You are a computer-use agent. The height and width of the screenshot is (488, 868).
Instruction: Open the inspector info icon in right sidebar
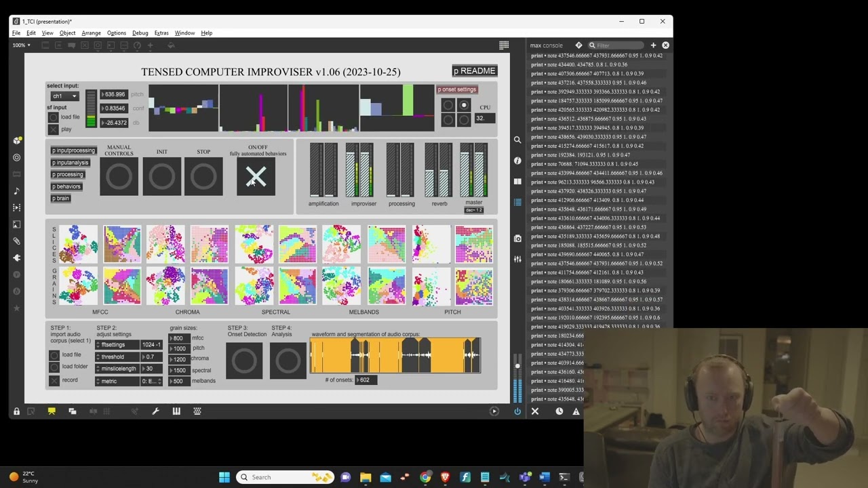click(x=517, y=161)
